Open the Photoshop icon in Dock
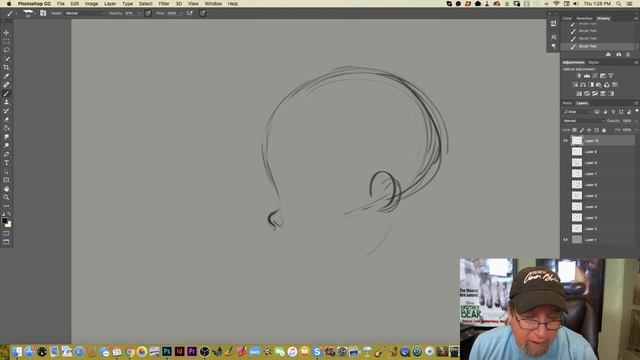Screen dimensions: 640x360 click(167, 351)
